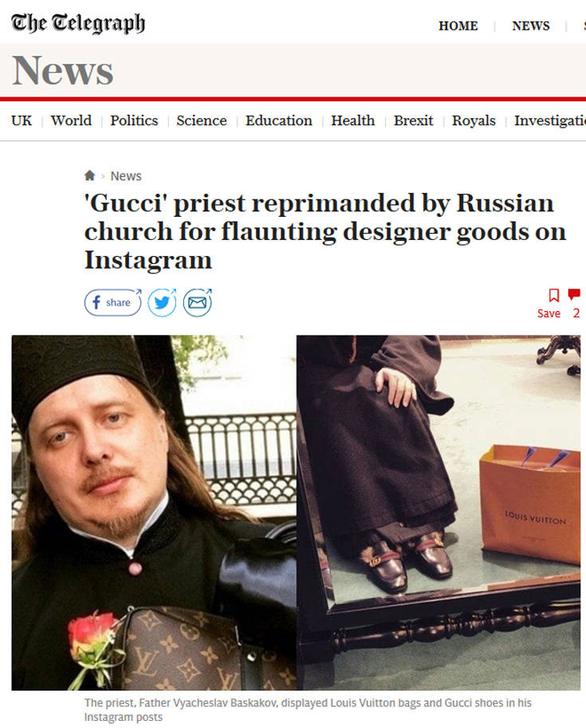Save article with bookmark icon
The height and width of the screenshot is (728, 586).
click(x=553, y=295)
